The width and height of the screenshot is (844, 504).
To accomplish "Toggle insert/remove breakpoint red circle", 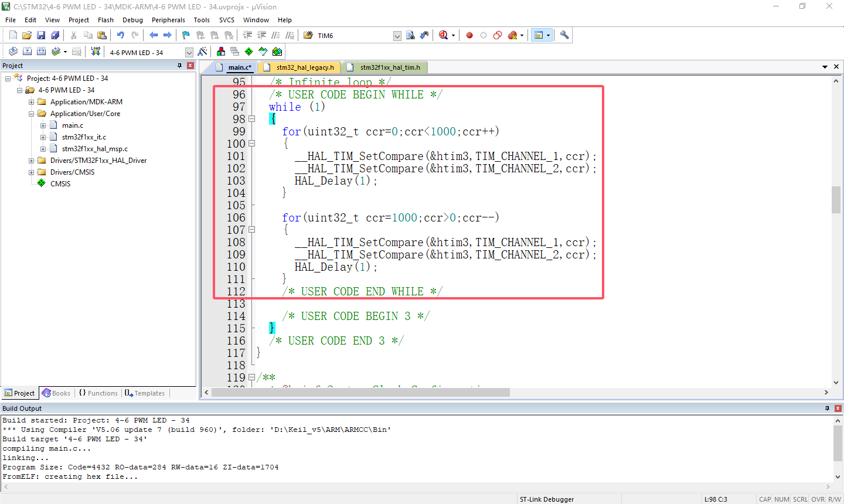I will coord(469,35).
